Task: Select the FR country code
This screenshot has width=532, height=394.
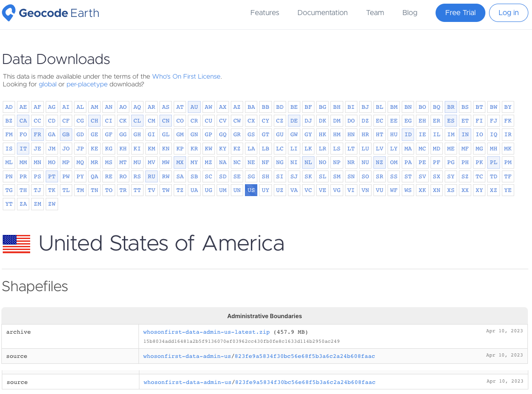Action: 37,135
